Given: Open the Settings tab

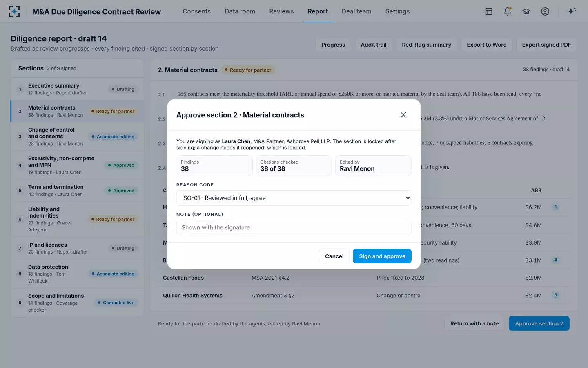Looking at the screenshot, I should pos(398,11).
